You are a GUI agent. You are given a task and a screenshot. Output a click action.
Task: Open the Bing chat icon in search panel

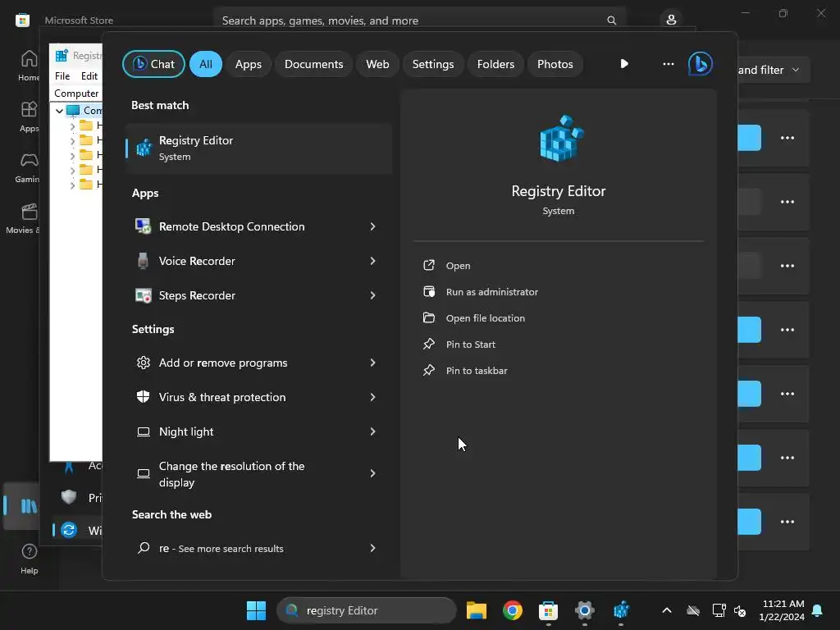[701, 64]
